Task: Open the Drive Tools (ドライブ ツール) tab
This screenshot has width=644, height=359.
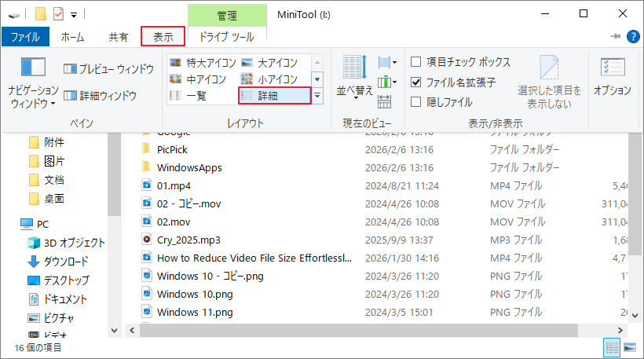Action: pyautogui.click(x=227, y=37)
